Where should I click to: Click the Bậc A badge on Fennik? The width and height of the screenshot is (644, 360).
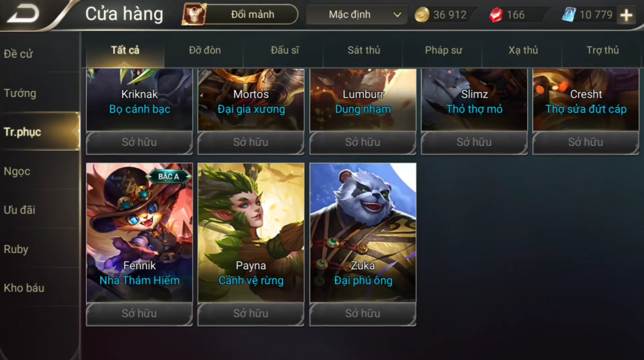(x=168, y=176)
